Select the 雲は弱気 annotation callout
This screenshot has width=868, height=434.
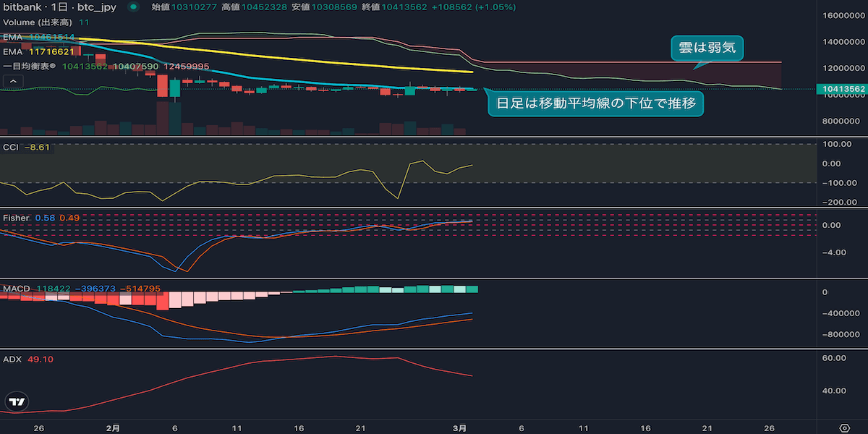tap(707, 48)
